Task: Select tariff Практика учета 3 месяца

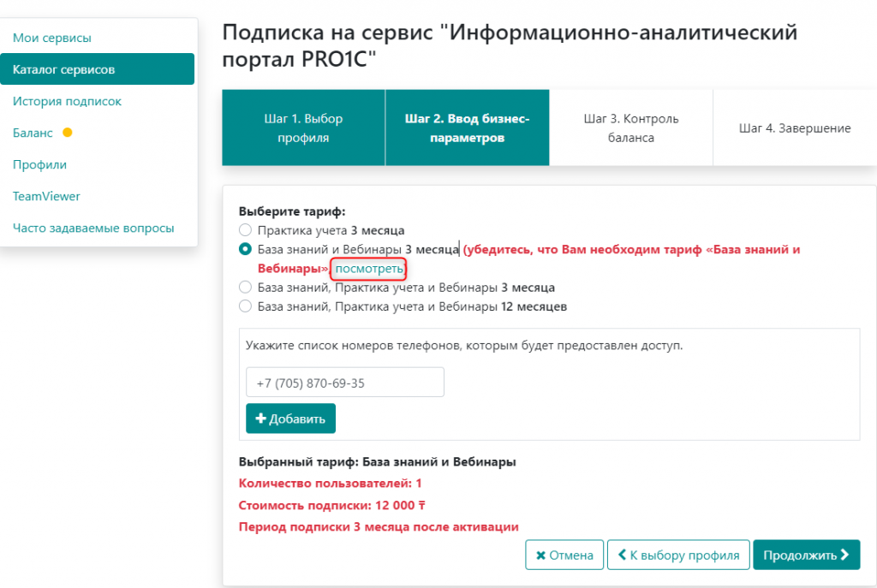Action: (x=245, y=229)
